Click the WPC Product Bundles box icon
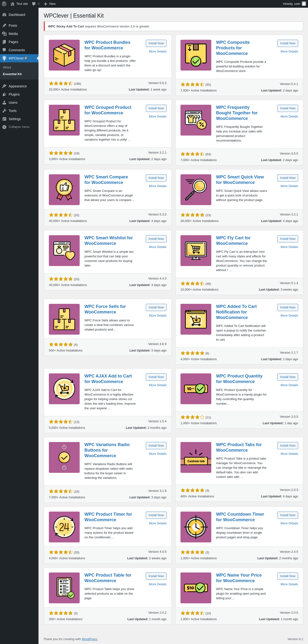This screenshot has height=644, width=308. [64, 55]
